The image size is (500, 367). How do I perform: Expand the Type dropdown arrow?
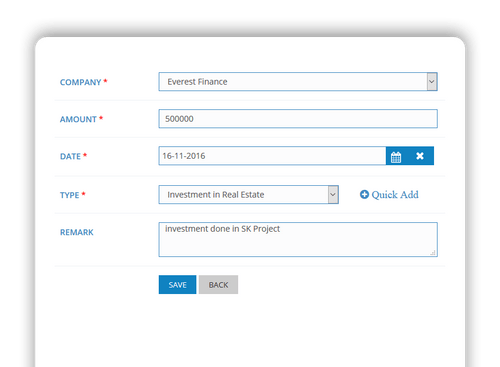click(x=333, y=195)
